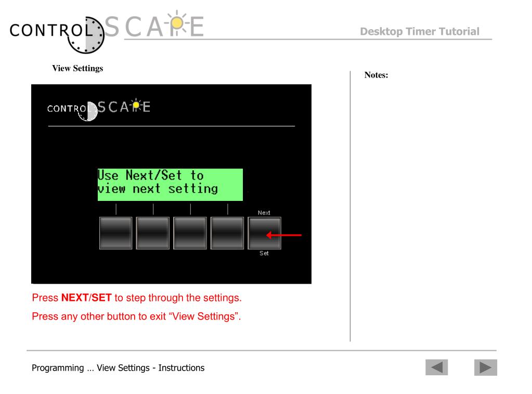Screen dimensions: 532x394
Task: Click the View Settings heading
Action: [x=77, y=68]
